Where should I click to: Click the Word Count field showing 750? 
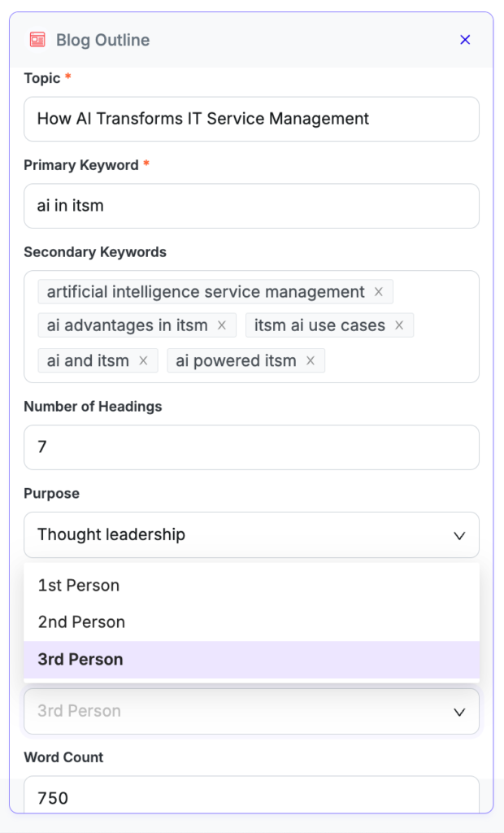tap(252, 798)
